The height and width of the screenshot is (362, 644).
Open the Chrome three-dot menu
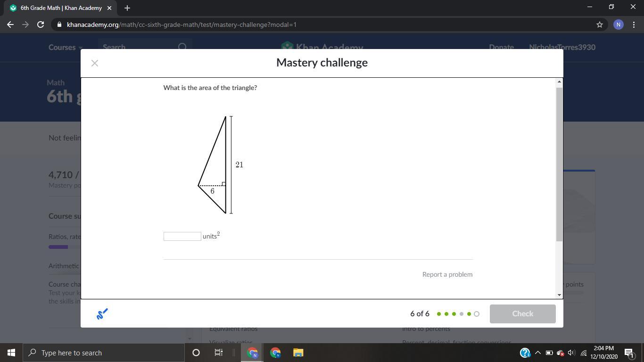[634, 25]
